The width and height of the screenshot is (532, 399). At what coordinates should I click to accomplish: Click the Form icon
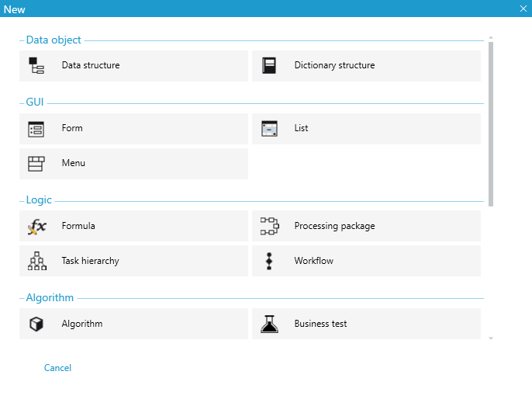pyautogui.click(x=36, y=129)
